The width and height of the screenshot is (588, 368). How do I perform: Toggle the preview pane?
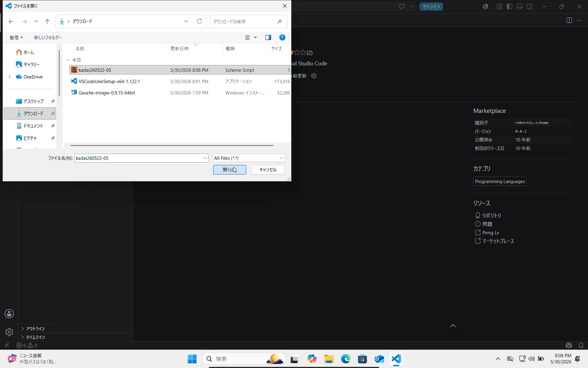(x=268, y=37)
